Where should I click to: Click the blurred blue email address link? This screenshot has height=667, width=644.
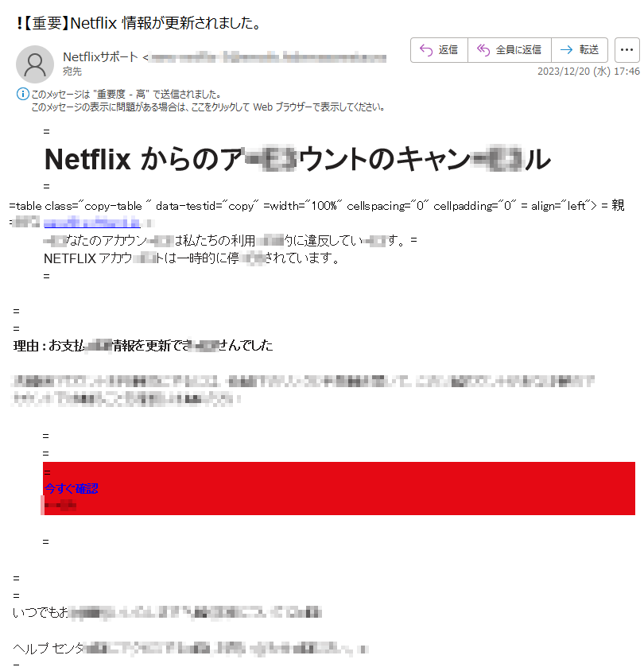[x=92, y=223]
